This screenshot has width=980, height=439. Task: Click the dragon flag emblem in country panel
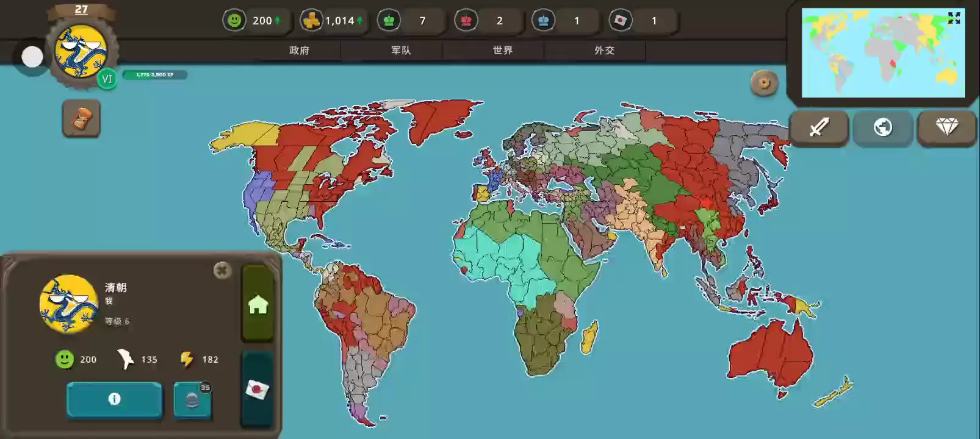pos(68,304)
